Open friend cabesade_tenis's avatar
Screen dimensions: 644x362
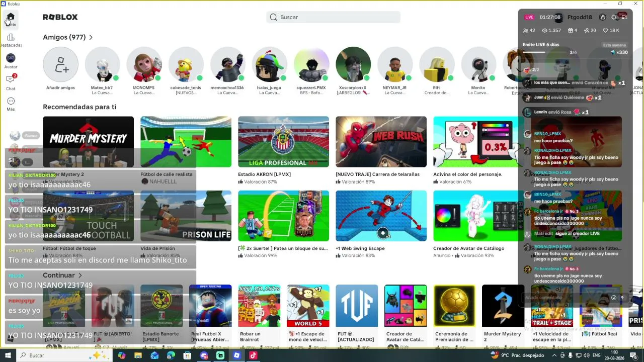click(x=186, y=64)
